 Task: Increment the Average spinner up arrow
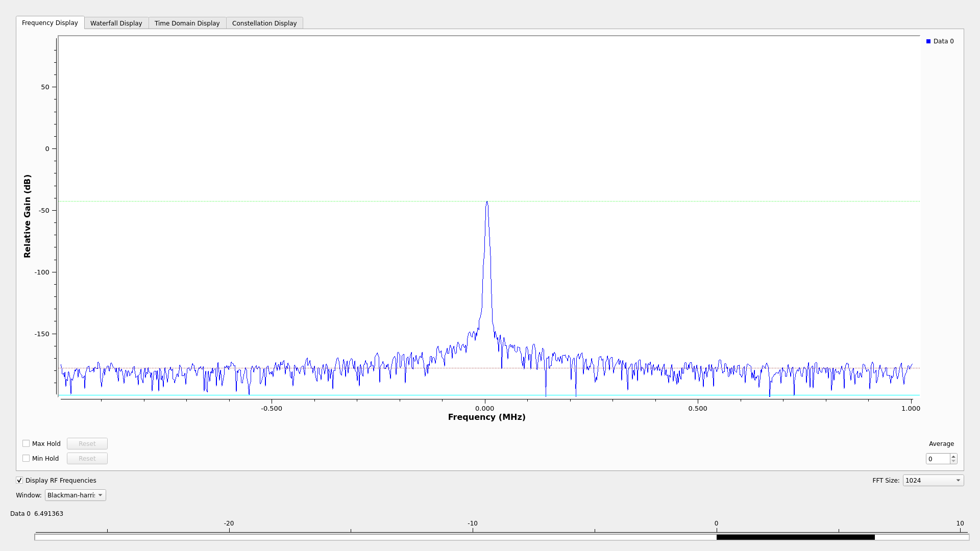point(953,456)
